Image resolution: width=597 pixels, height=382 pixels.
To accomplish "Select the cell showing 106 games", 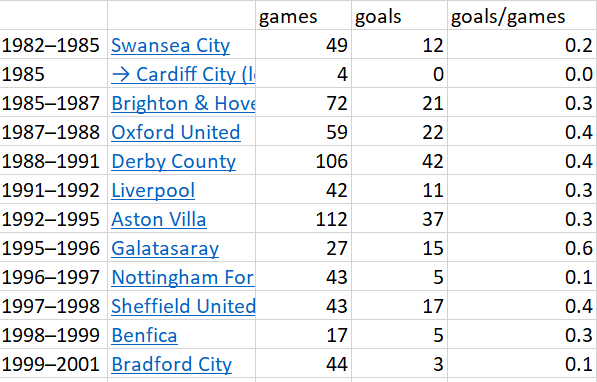I will pyautogui.click(x=303, y=160).
